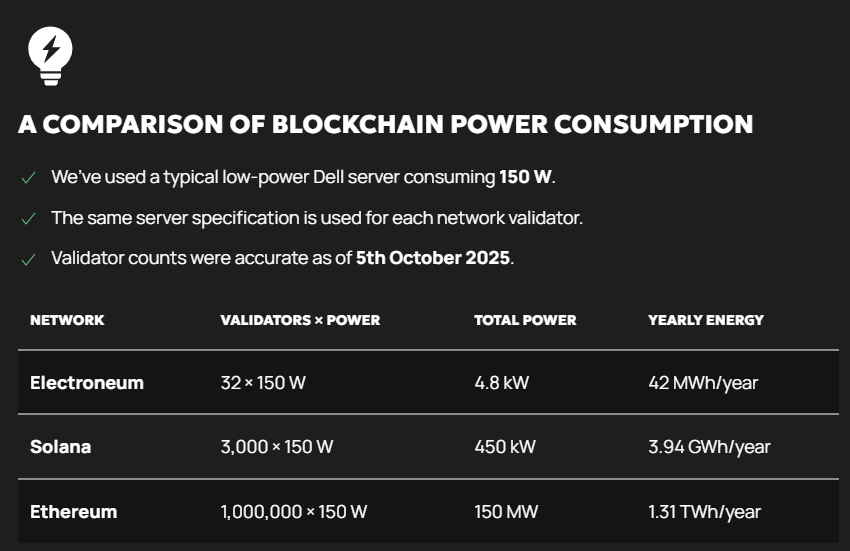Viewport: 850px width, 551px height.
Task: Click the lightbulb lightning bolt icon
Action: click(x=50, y=54)
